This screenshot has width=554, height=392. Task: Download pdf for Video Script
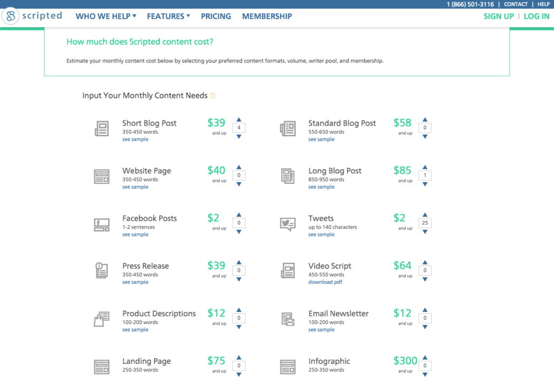point(325,282)
